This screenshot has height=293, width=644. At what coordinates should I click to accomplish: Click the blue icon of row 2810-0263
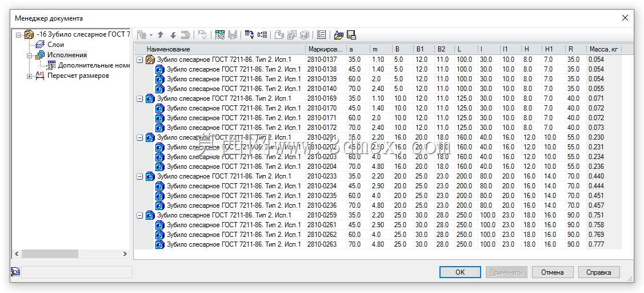[160, 244]
